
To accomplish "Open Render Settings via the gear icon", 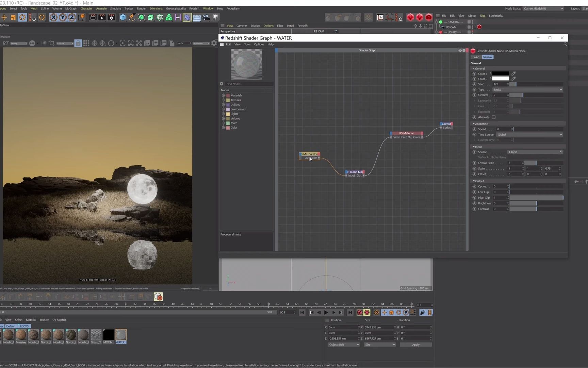I will click(x=111, y=17).
